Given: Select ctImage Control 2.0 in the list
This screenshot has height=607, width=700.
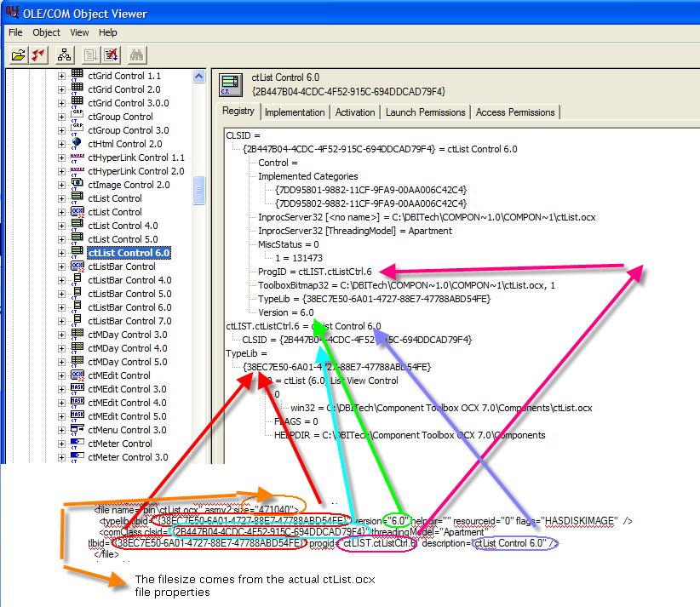Looking at the screenshot, I should pos(128,185).
